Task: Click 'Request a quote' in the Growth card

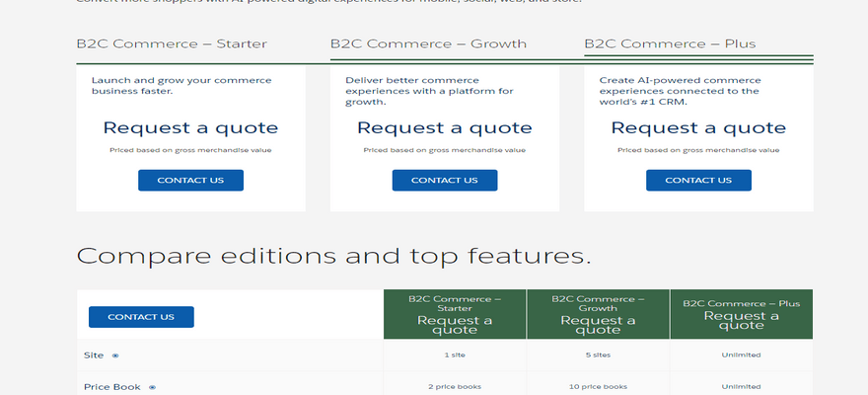Action: tap(445, 128)
